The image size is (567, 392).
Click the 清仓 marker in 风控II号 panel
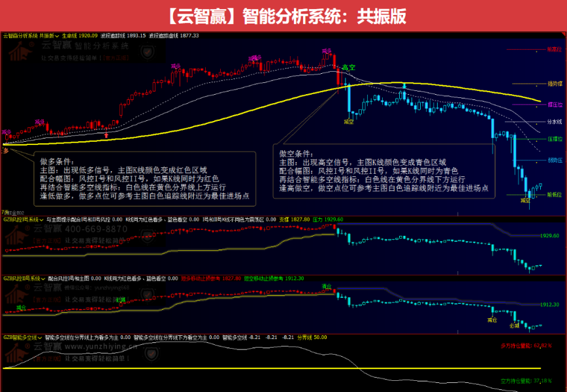tap(327, 286)
